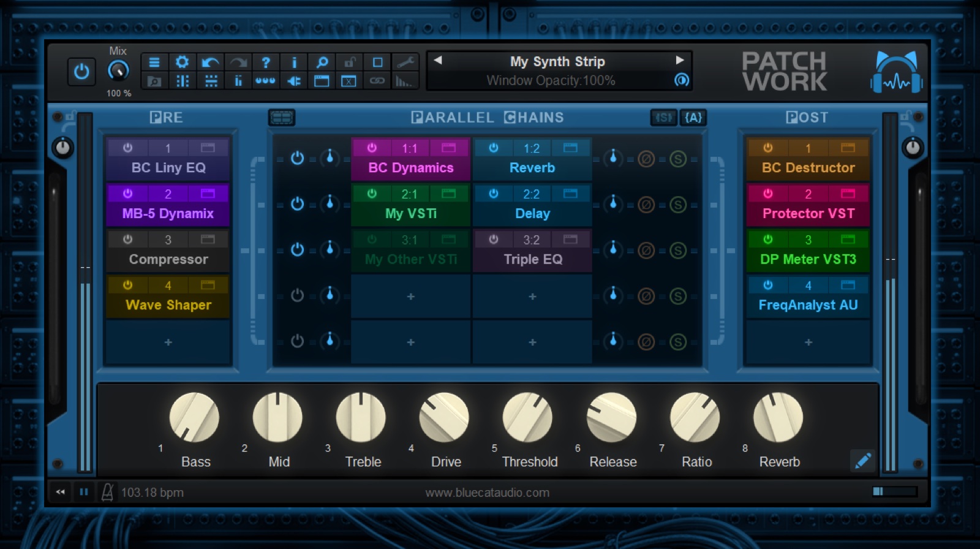
Task: Click the pause transport button
Action: click(x=84, y=492)
